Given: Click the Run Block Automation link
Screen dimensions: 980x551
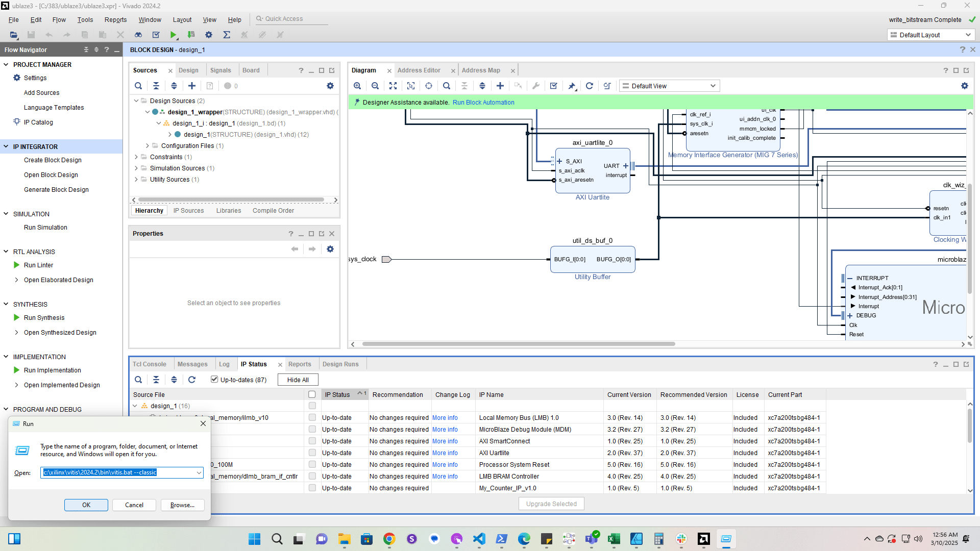Looking at the screenshot, I should point(483,102).
